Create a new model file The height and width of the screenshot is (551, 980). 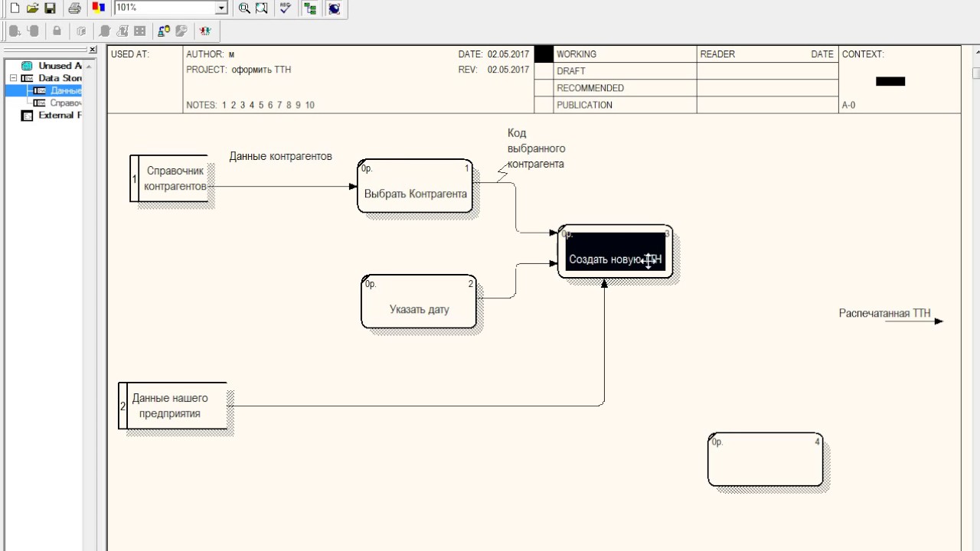15,8
